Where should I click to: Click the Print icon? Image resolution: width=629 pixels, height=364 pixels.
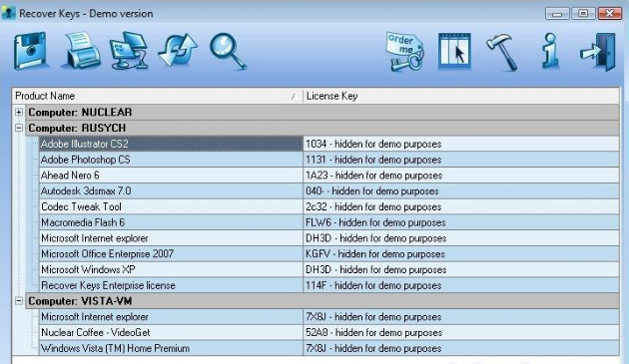pos(81,51)
